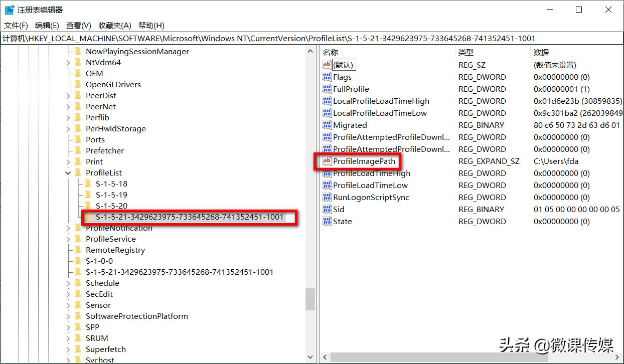The image size is (624, 364).
Task: Click the registry path address bar
Action: pos(312,38)
